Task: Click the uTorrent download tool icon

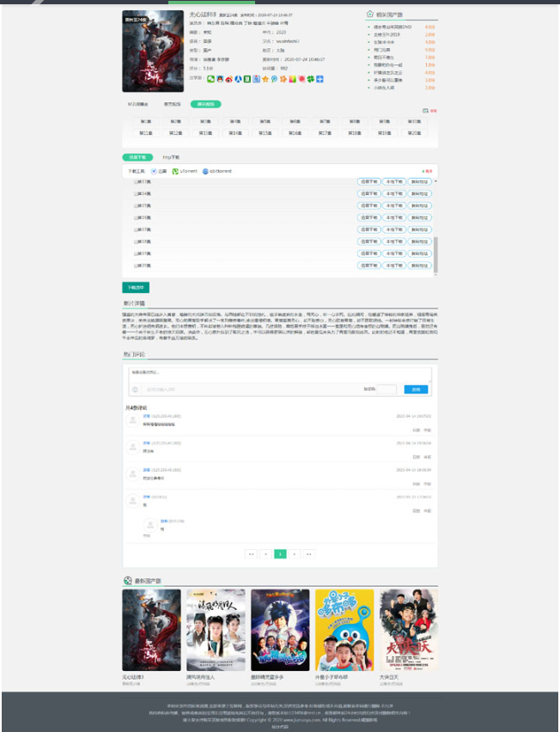Action: pyautogui.click(x=175, y=171)
